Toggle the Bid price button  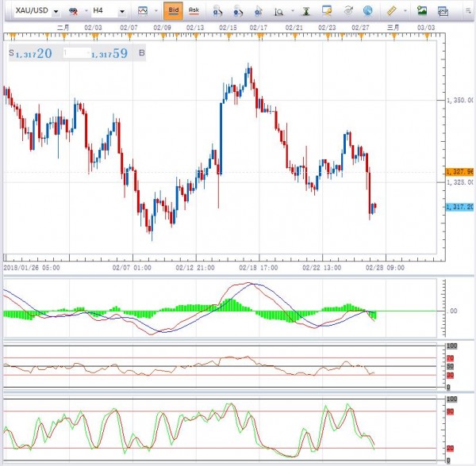point(173,11)
